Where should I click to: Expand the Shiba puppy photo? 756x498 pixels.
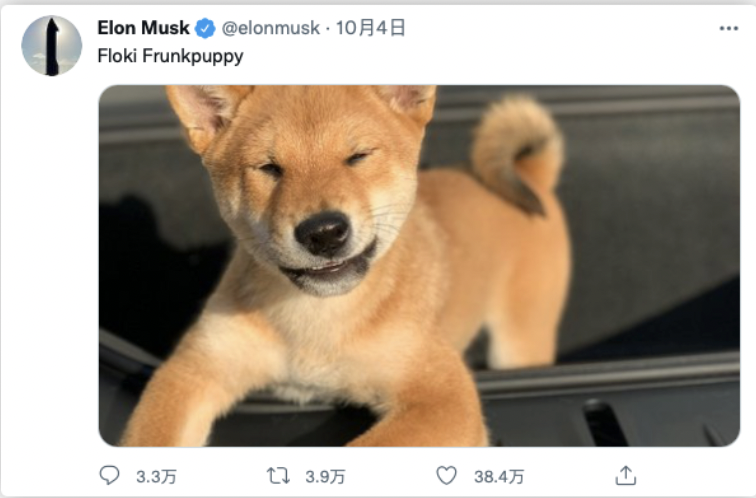pos(419,266)
